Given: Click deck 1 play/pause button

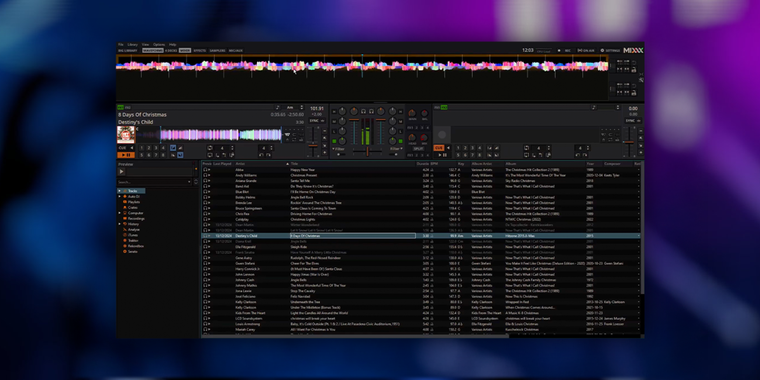Looking at the screenshot, I should pyautogui.click(x=126, y=155).
